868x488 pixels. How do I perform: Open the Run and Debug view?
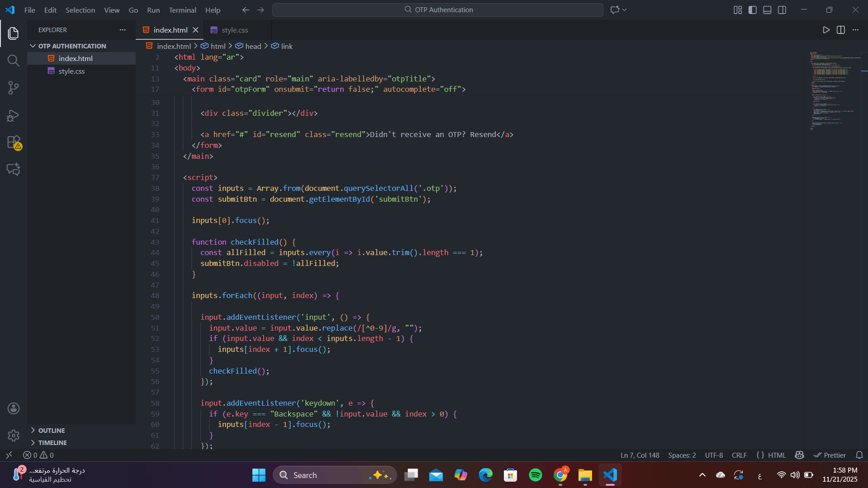coord(14,116)
